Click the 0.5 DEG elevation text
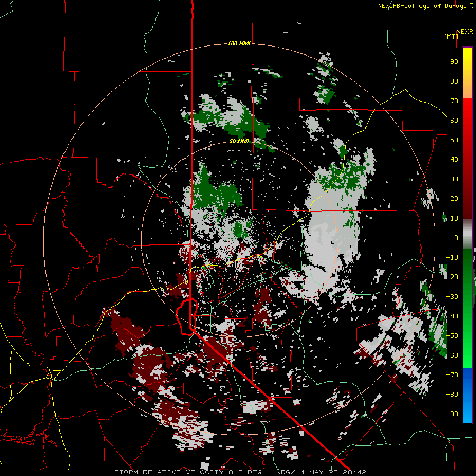The image size is (476, 476). coord(245,472)
